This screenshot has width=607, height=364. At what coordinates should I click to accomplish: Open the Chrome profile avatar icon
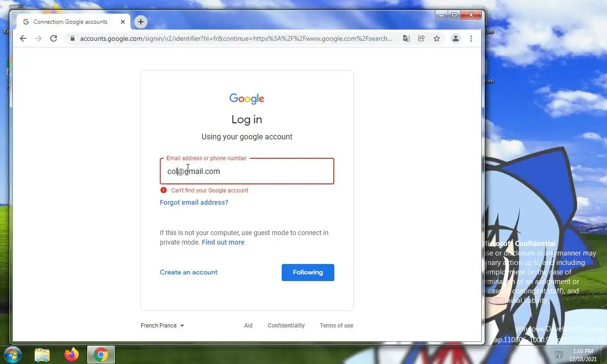point(456,38)
